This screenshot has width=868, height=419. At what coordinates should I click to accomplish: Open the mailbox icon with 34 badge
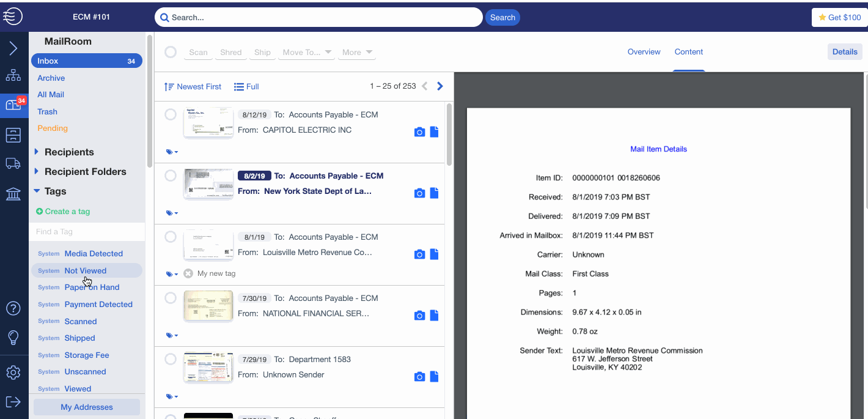tap(13, 105)
